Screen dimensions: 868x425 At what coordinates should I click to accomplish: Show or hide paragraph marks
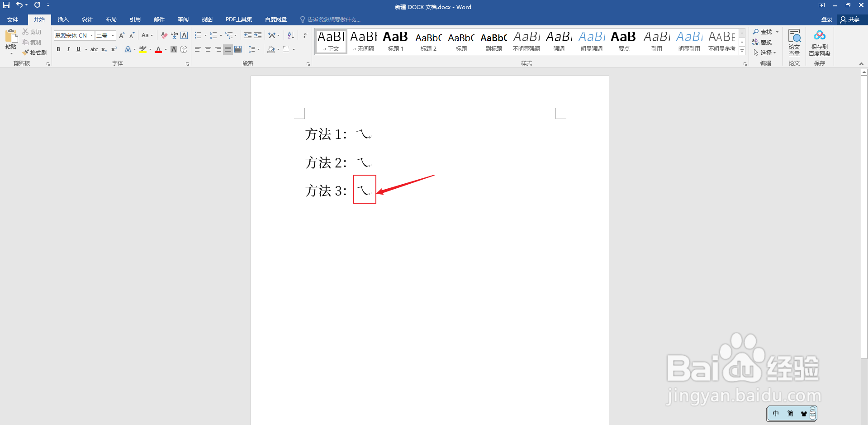click(305, 35)
